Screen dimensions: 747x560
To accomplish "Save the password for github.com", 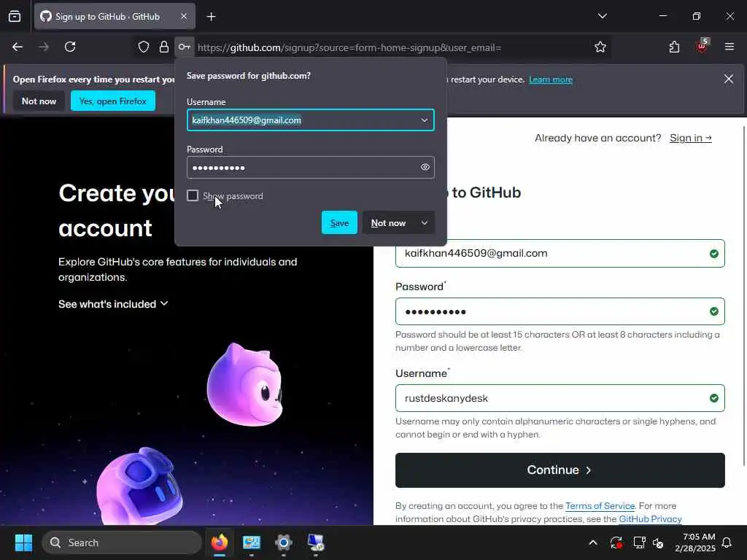I will tap(339, 223).
